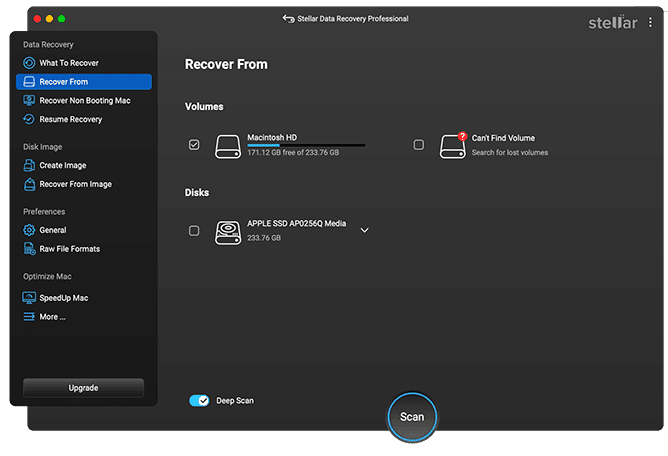Click the Macintosh HD storage usage bar
668x456 pixels.
306,146
